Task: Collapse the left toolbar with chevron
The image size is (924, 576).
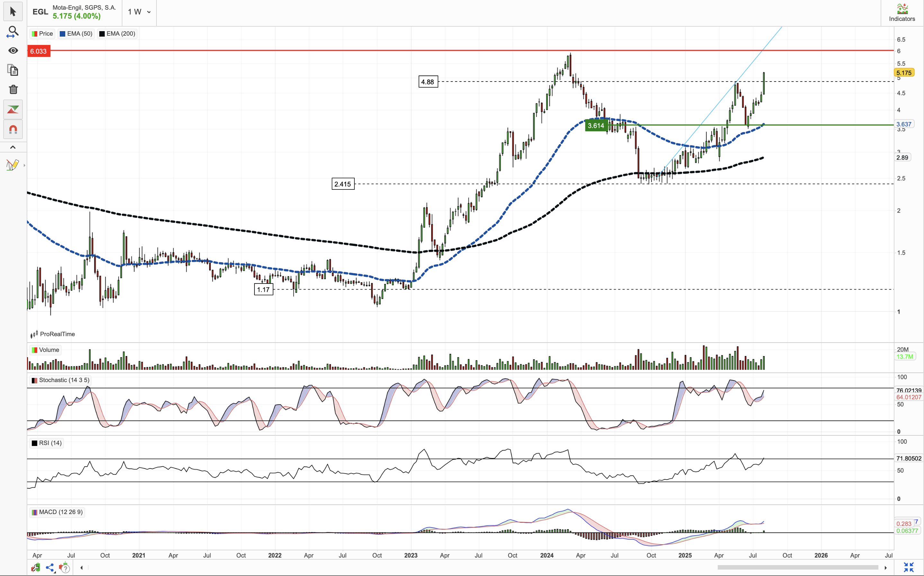Action: point(13,147)
